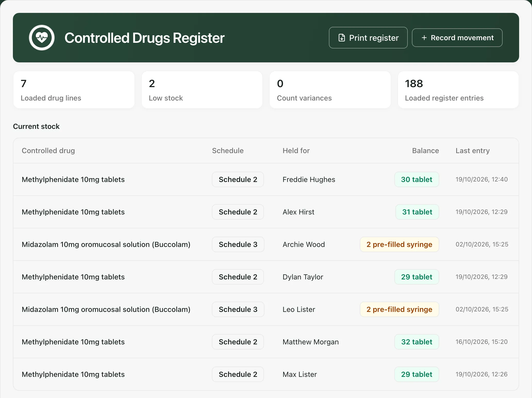Open Archie Wood's Midazolam drug name
The image size is (532, 398).
pos(106,244)
